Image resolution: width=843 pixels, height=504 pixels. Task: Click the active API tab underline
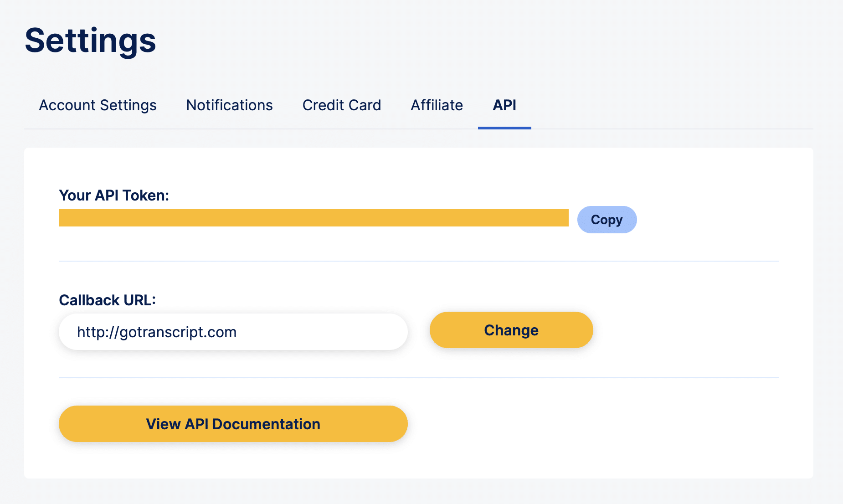504,128
